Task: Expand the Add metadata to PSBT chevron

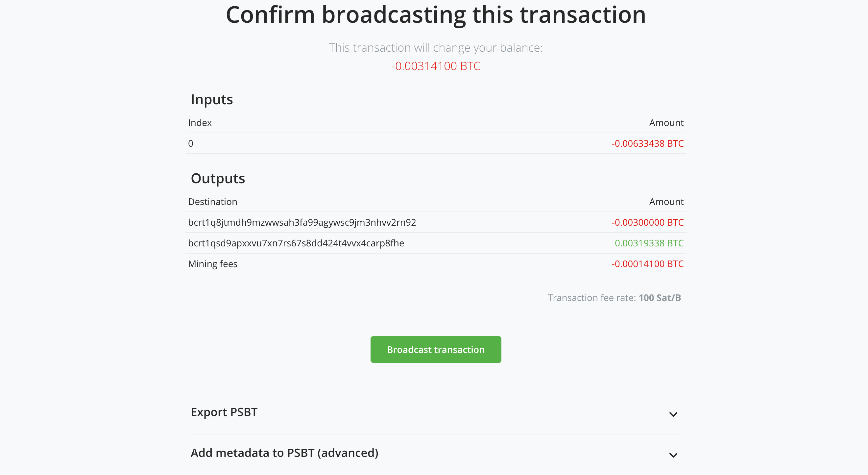Action: pos(674,455)
